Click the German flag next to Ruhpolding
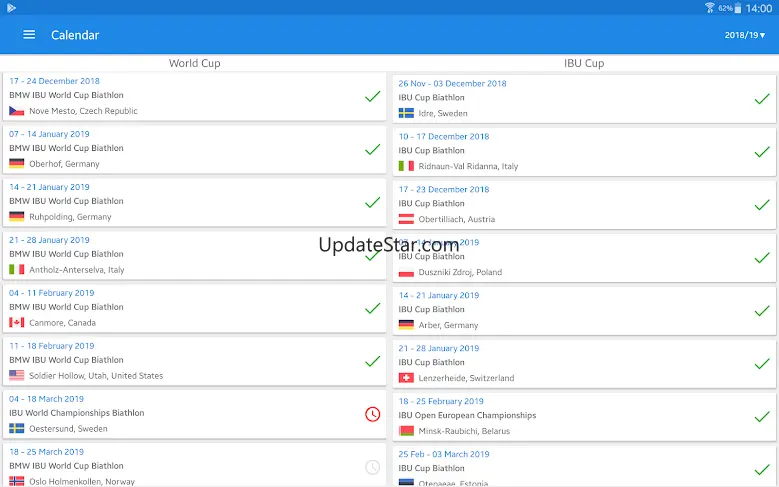This screenshot has height=487, width=779. click(16, 217)
